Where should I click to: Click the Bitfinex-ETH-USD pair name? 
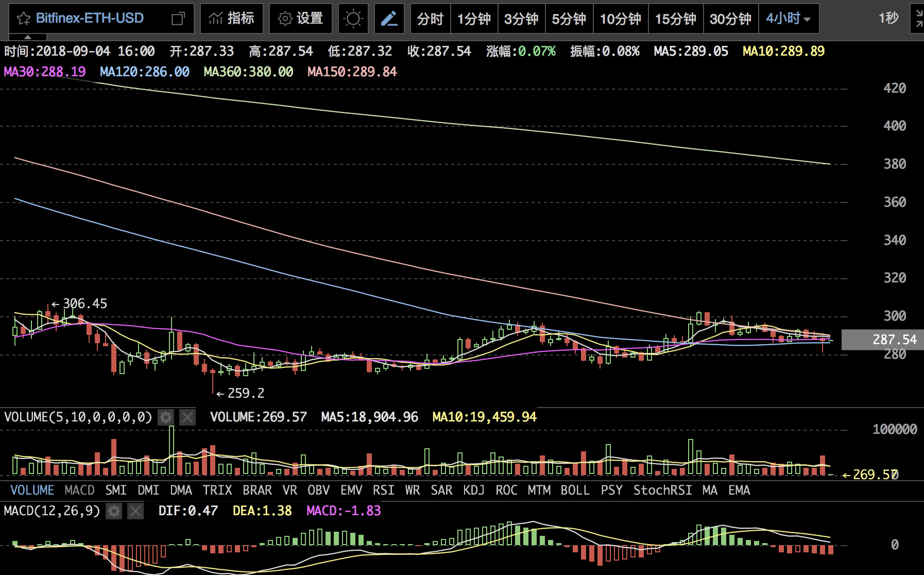[90, 19]
